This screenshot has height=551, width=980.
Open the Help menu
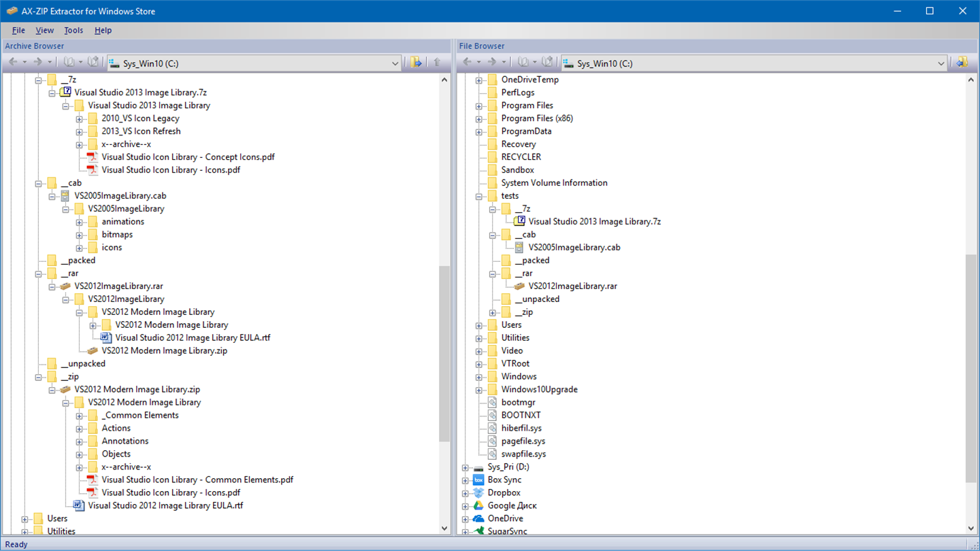point(103,30)
